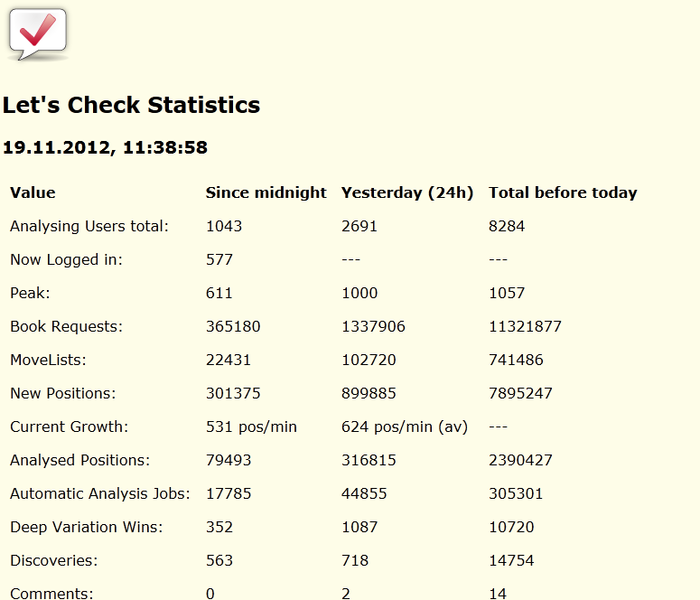Click the 'Current Growth:' label
Image resolution: width=700 pixels, height=600 pixels.
pyautogui.click(x=70, y=427)
